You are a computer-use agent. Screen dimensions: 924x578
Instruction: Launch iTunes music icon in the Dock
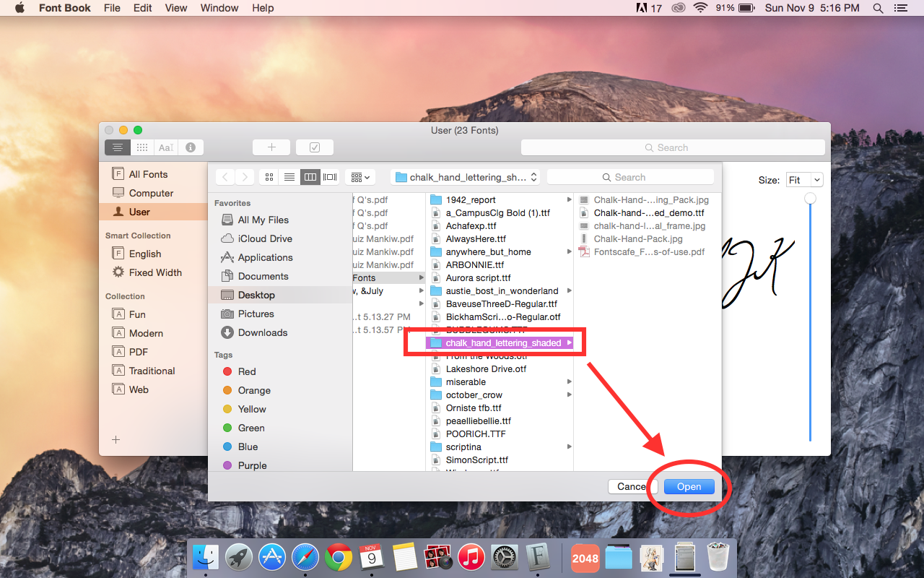[x=471, y=557]
